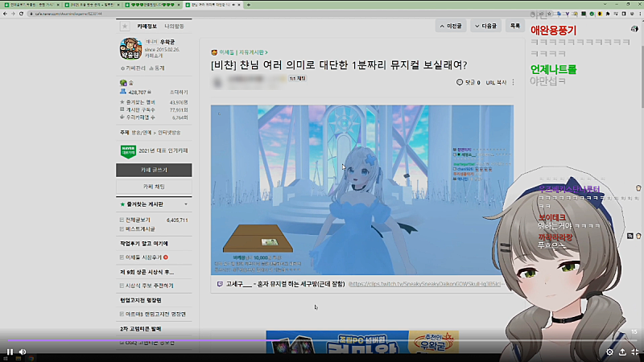644x362 pixels.
Task: Click the purple video progress bar
Action: tap(322, 340)
